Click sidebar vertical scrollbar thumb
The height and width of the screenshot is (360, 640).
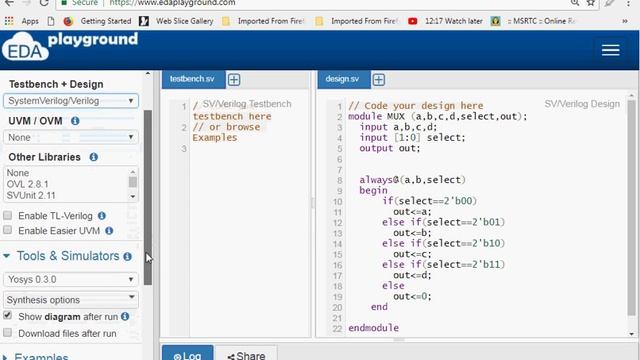coord(148,197)
